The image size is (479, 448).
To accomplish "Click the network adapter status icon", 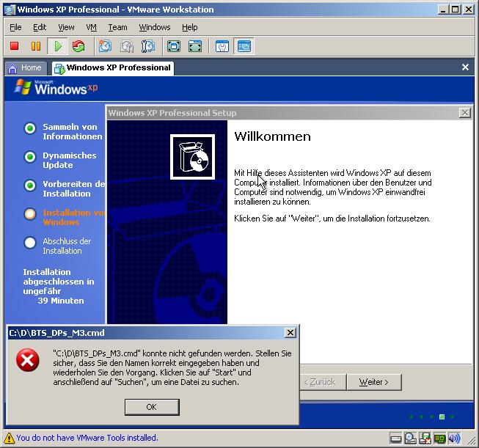I will pyautogui.click(x=439, y=439).
